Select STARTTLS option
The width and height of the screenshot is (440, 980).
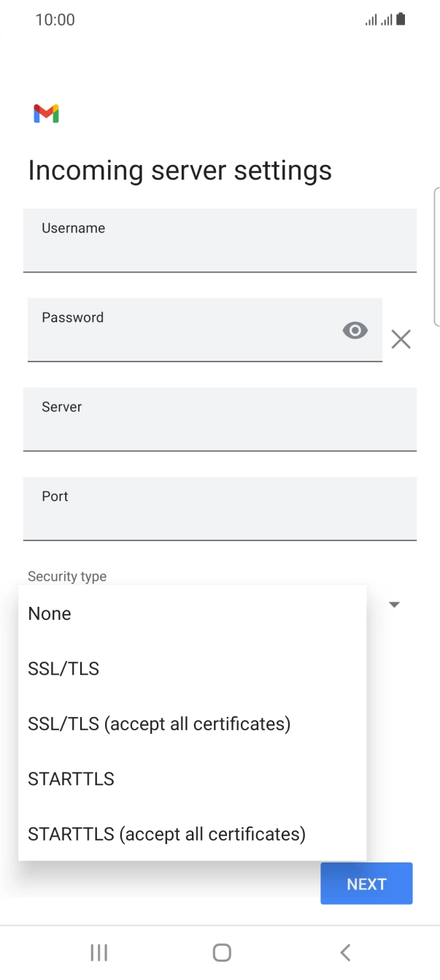[71, 779]
